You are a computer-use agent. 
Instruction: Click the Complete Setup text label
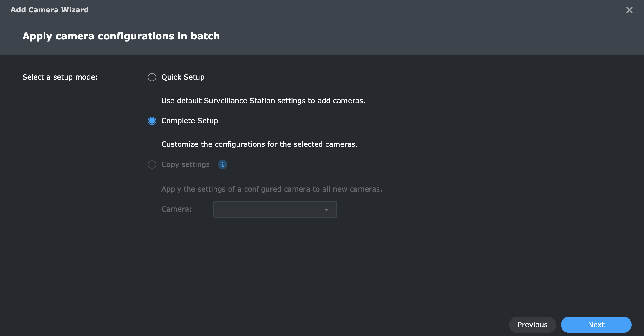(190, 121)
